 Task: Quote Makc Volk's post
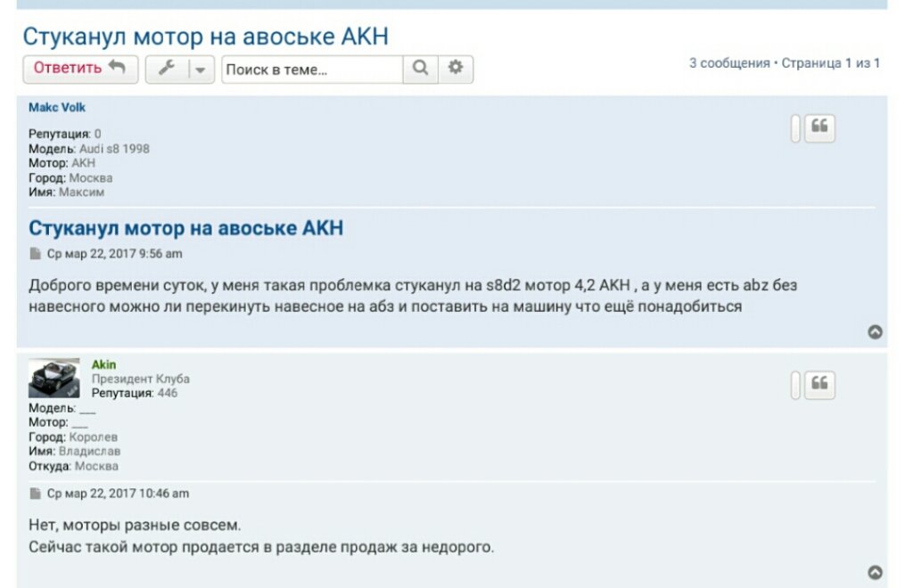pos(819,128)
